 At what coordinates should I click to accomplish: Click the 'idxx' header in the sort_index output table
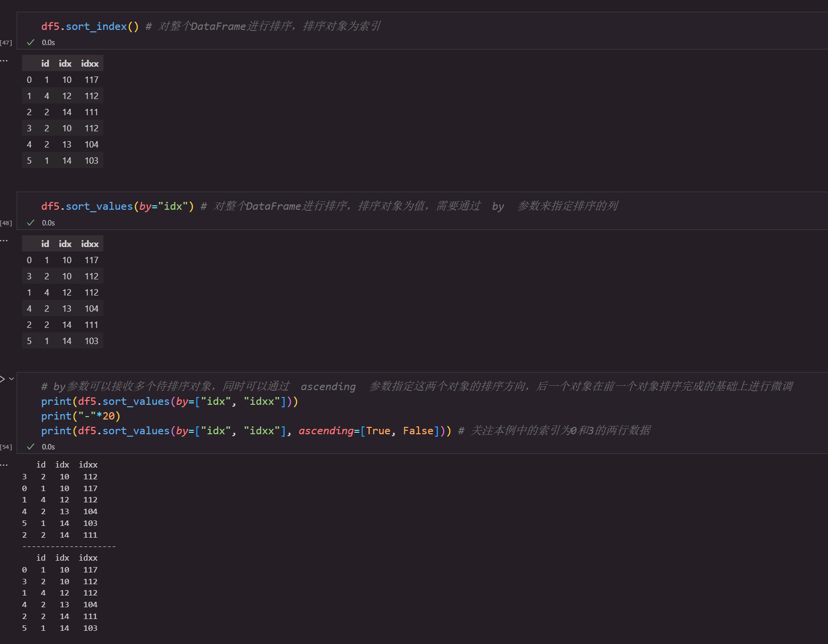pos(90,64)
